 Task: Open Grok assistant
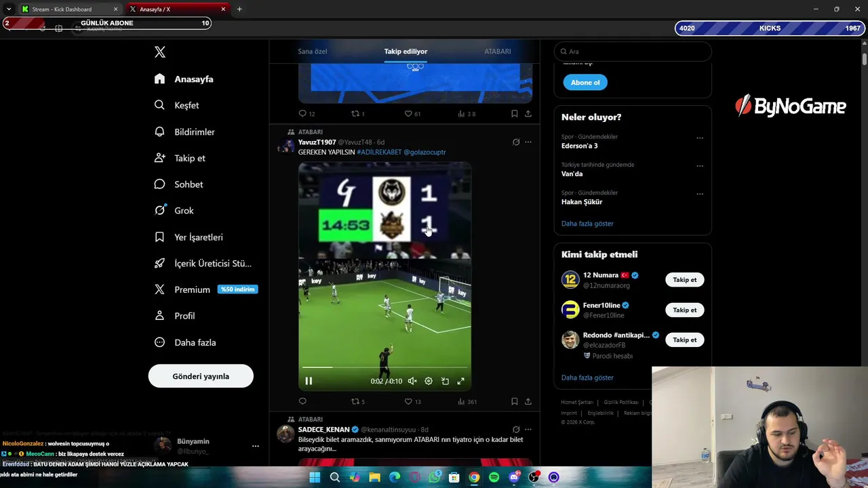(174, 210)
